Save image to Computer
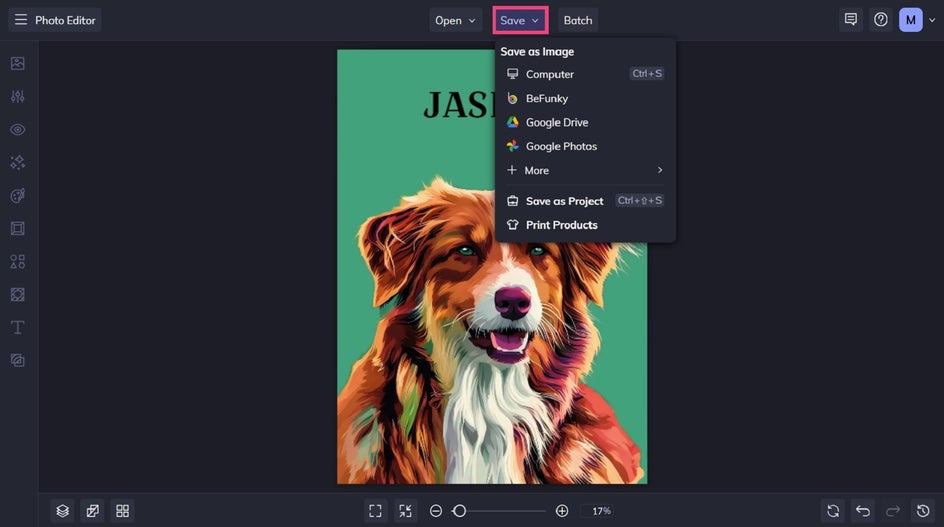The width and height of the screenshot is (944, 527). [x=585, y=74]
